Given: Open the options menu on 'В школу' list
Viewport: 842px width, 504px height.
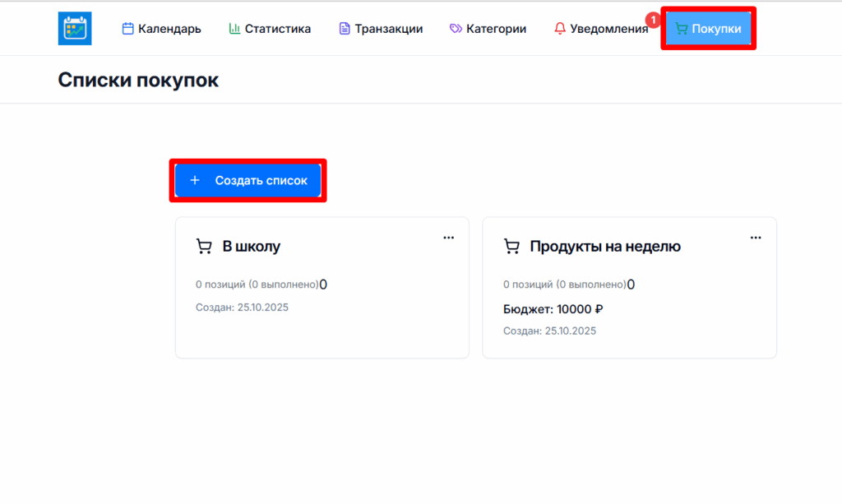Looking at the screenshot, I should (449, 238).
